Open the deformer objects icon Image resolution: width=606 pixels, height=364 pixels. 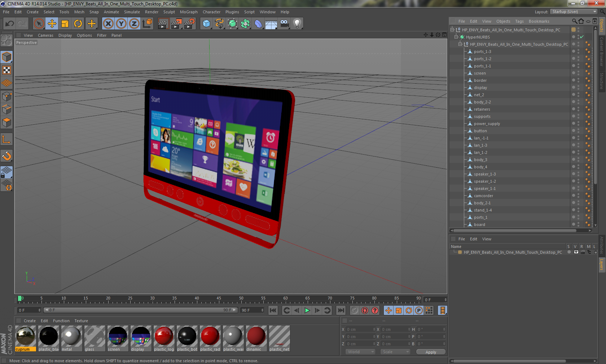pyautogui.click(x=258, y=24)
